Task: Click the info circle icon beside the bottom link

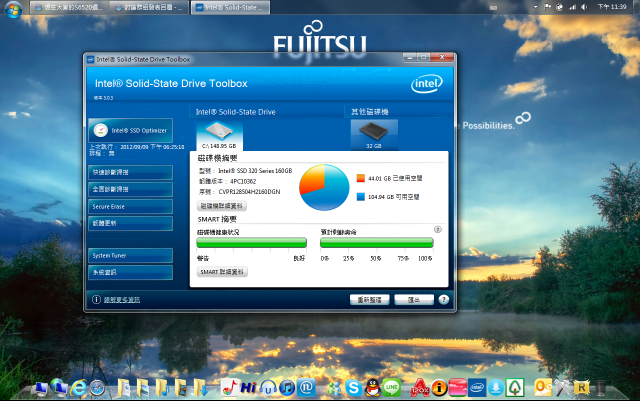Action: (x=96, y=300)
